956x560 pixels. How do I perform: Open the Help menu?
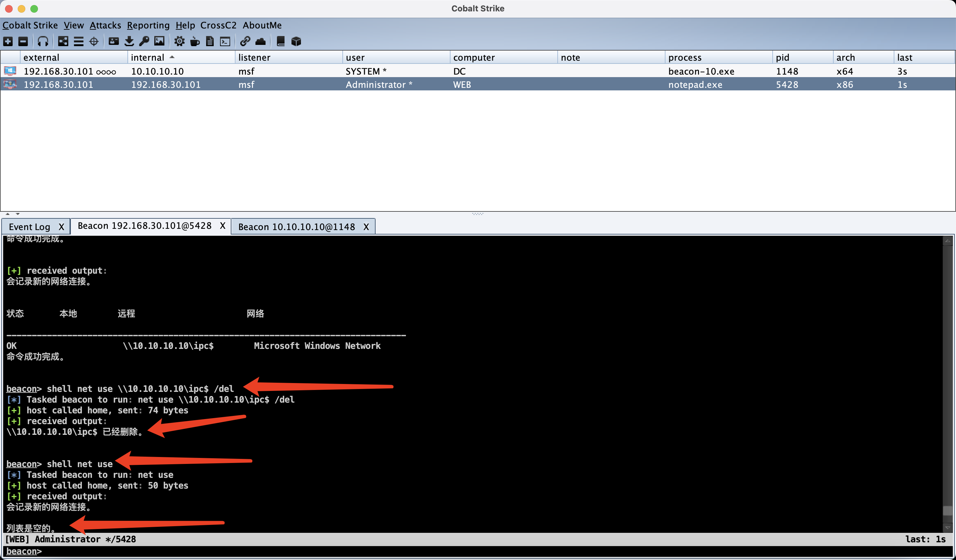(x=185, y=25)
